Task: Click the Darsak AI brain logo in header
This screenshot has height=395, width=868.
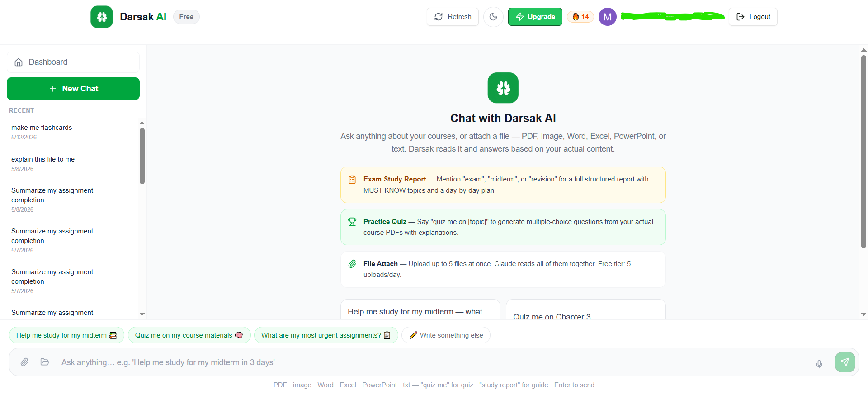Action: pos(102,17)
